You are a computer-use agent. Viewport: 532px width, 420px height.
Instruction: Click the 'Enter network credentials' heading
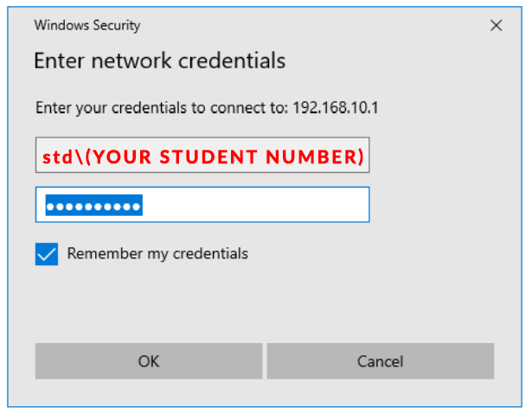click(x=159, y=62)
